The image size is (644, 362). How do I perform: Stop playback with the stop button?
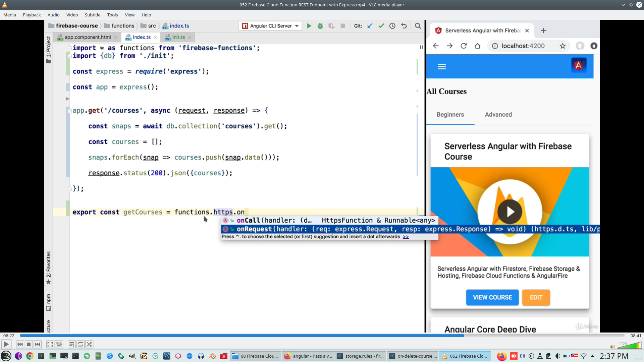tap(29, 344)
